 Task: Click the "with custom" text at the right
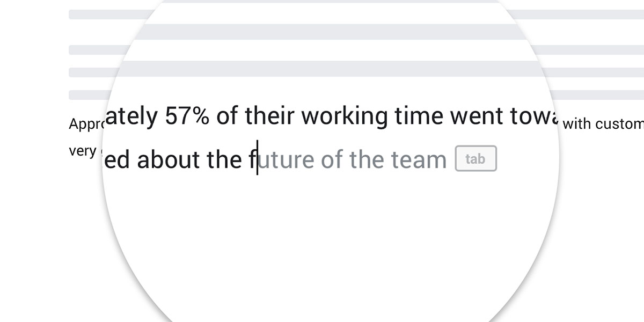[603, 124]
